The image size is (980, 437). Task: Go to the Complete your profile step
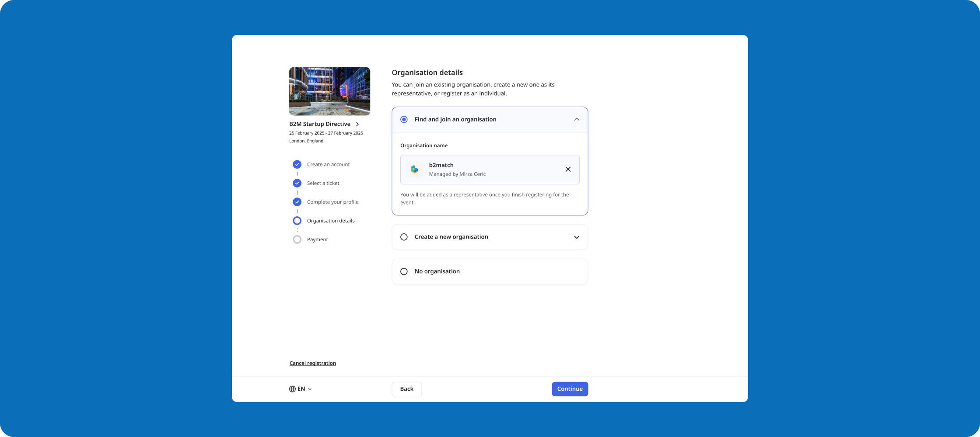[x=332, y=202]
